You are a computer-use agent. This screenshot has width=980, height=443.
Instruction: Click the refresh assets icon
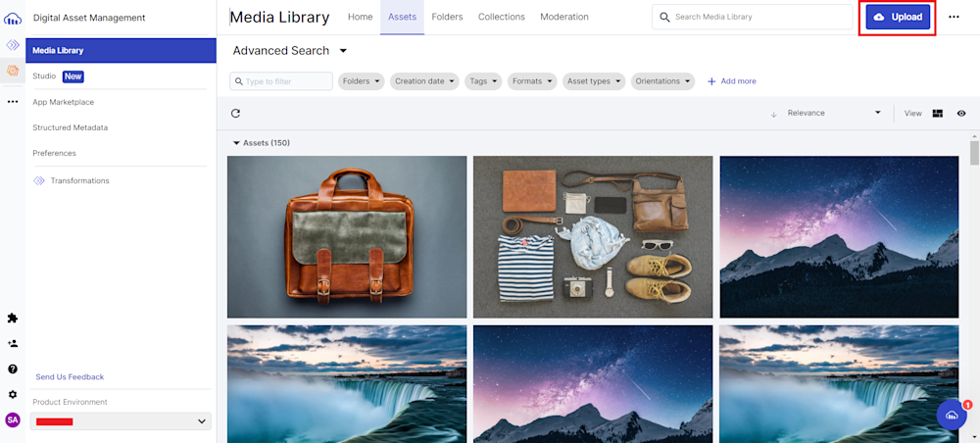[x=235, y=114]
